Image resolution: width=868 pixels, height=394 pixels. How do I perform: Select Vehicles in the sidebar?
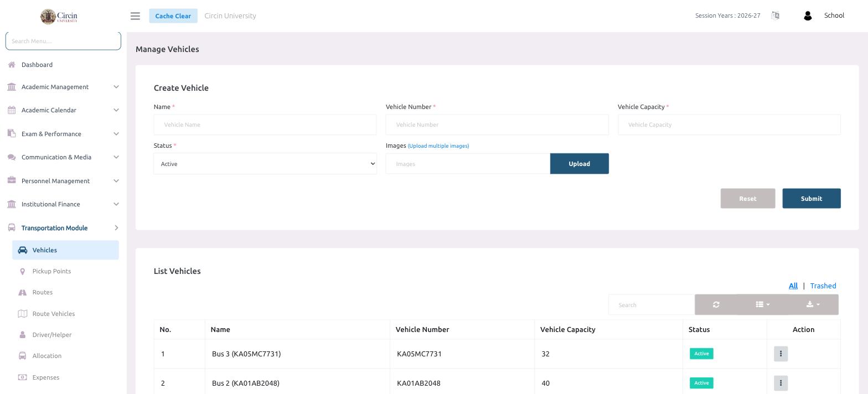pyautogui.click(x=65, y=250)
